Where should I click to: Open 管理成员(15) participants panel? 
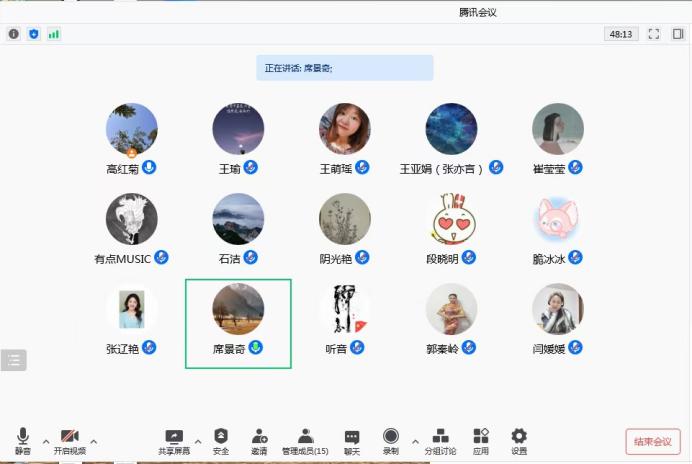coord(305,440)
